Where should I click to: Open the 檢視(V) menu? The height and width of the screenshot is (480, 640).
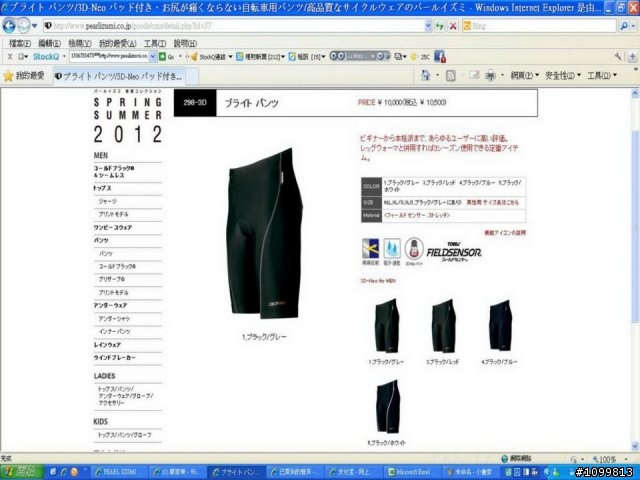[x=79, y=43]
